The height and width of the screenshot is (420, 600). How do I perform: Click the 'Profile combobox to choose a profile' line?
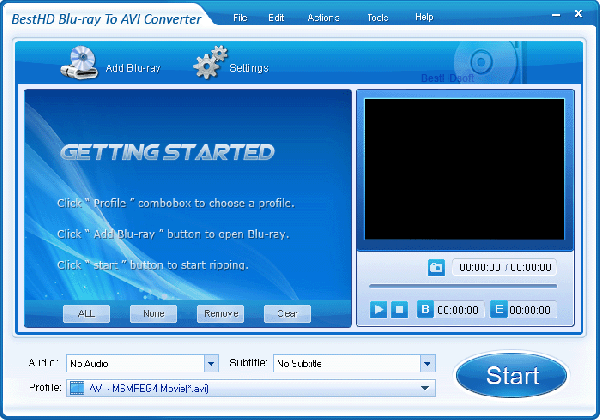pyautogui.click(x=176, y=203)
